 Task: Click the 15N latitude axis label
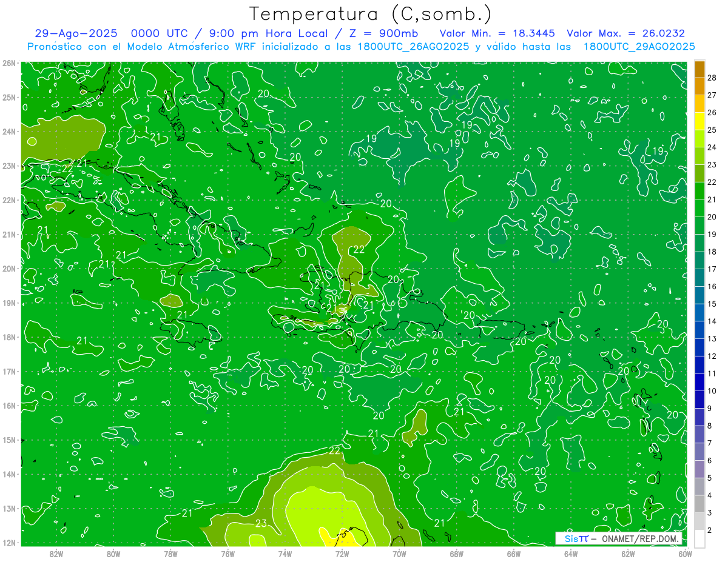9,440
